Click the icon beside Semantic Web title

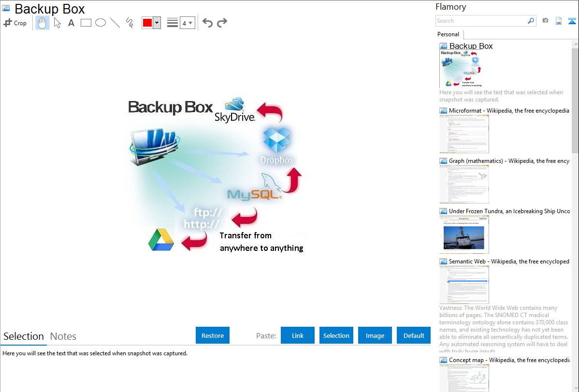coord(443,261)
